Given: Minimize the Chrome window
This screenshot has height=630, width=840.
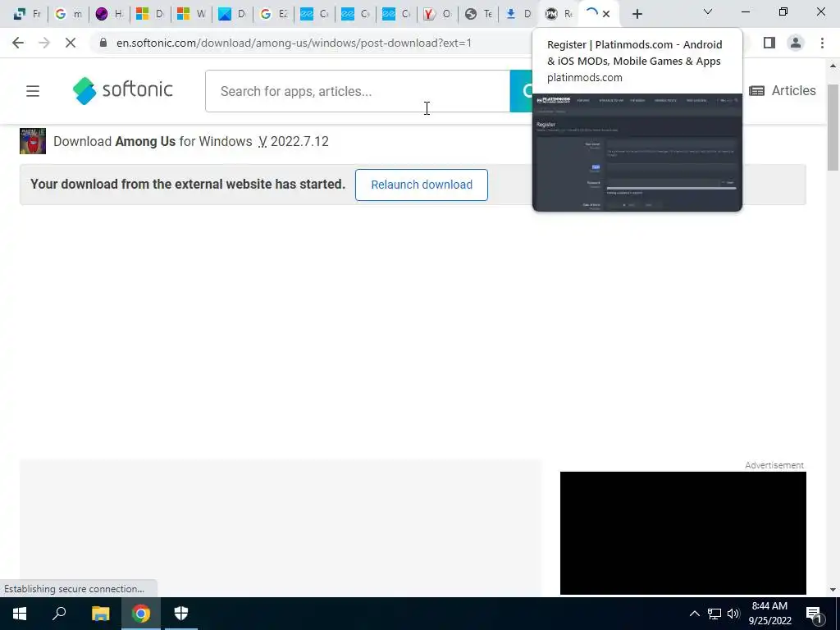Looking at the screenshot, I should 746,11.
